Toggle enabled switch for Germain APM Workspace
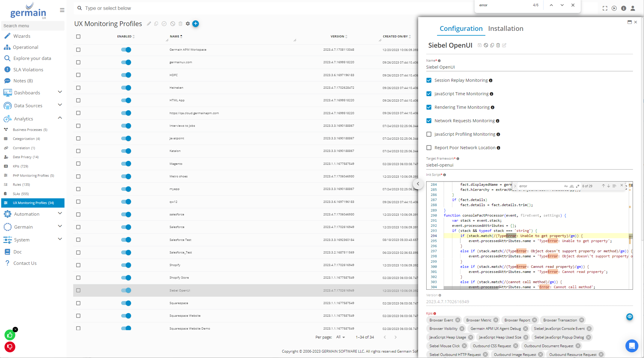 pyautogui.click(x=126, y=50)
